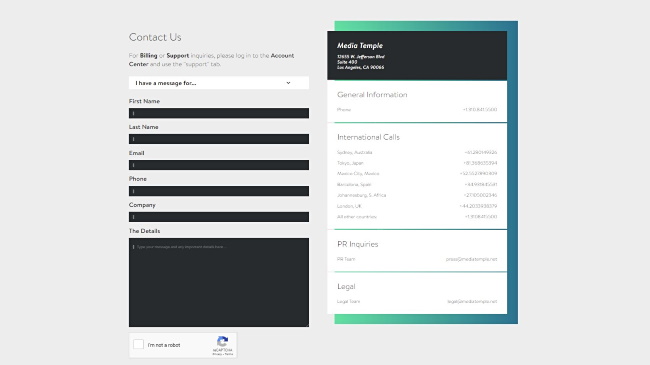This screenshot has height=365, width=650.
Task: Click the Johannesburg, S. Africa phone number
Action: point(480,195)
